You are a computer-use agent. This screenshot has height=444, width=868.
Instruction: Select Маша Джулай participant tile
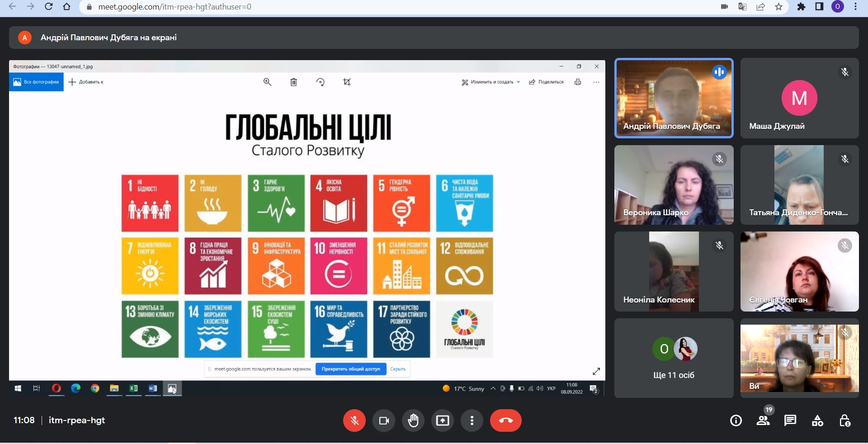(x=799, y=98)
